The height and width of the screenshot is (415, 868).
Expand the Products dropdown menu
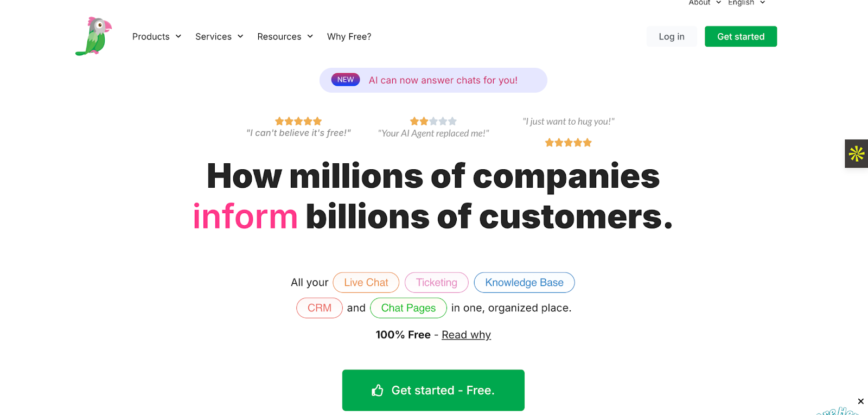point(156,36)
